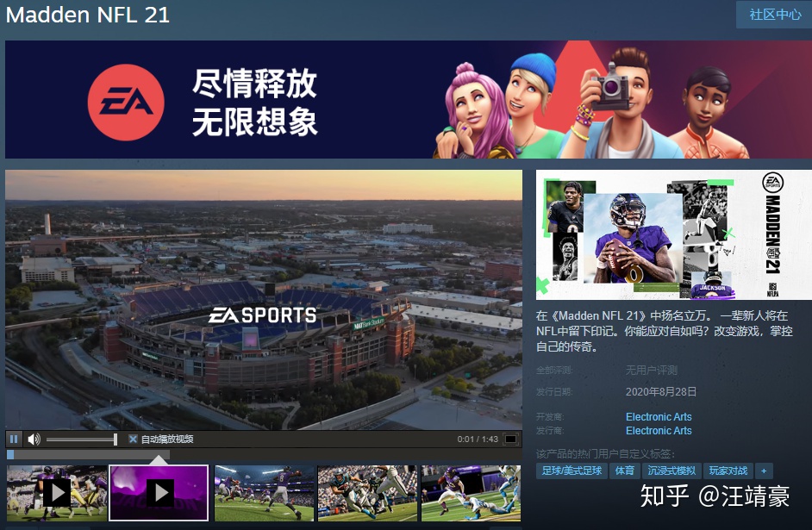Toggle fullscreen video icon
The image size is (812, 530).
coord(510,439)
